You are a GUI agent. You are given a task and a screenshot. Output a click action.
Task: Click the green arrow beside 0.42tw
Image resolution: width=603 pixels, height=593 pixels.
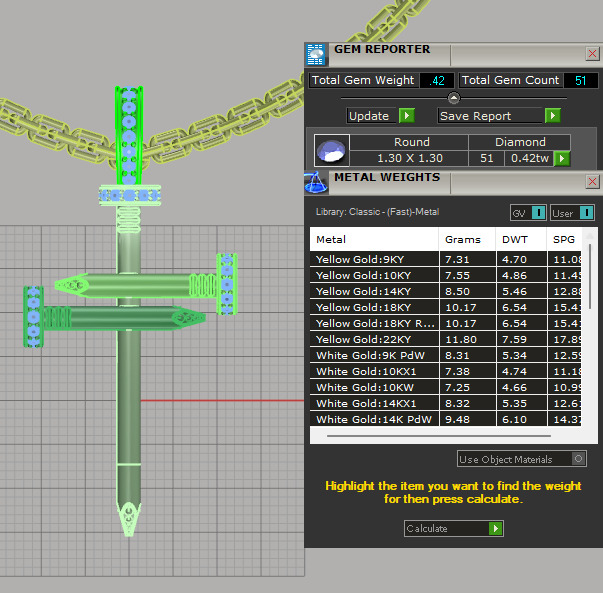click(x=562, y=158)
